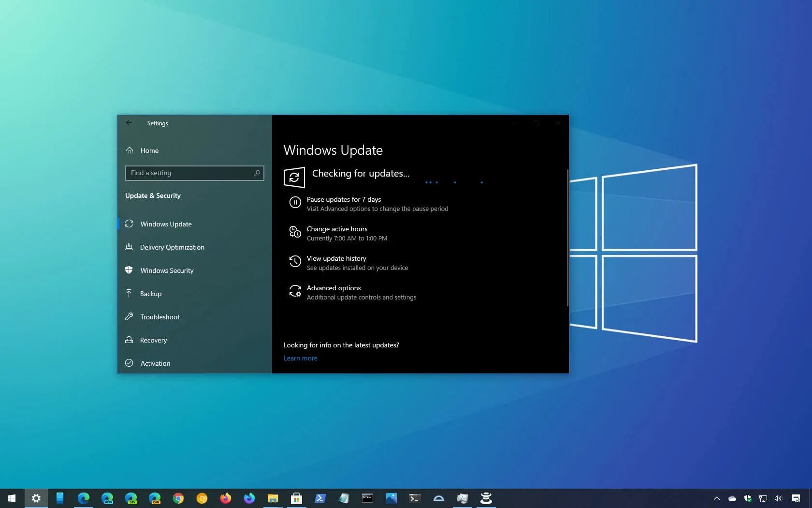This screenshot has width=812, height=508.
Task: Launch Microsoft Edge Dev from taskbar
Action: 130,498
